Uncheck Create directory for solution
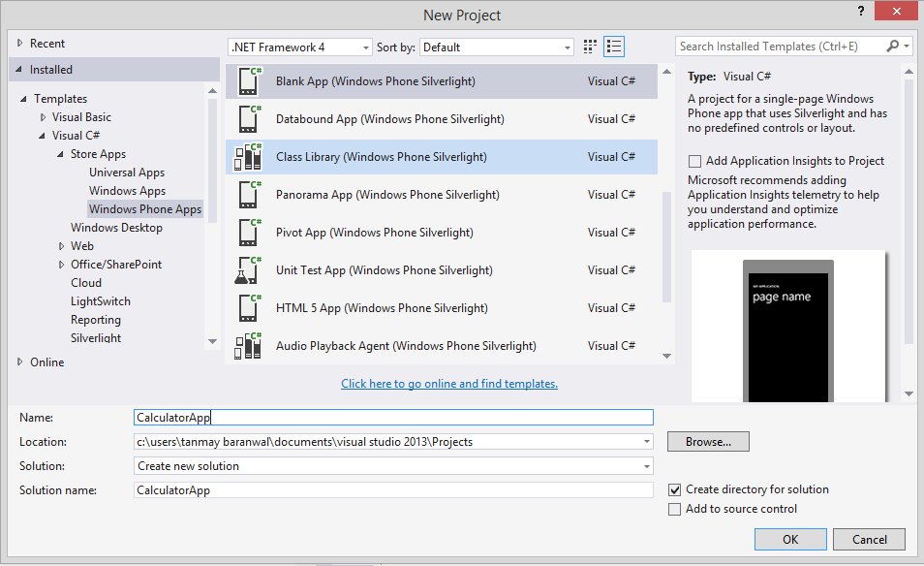Screen dimensions: 924x566 [x=675, y=489]
